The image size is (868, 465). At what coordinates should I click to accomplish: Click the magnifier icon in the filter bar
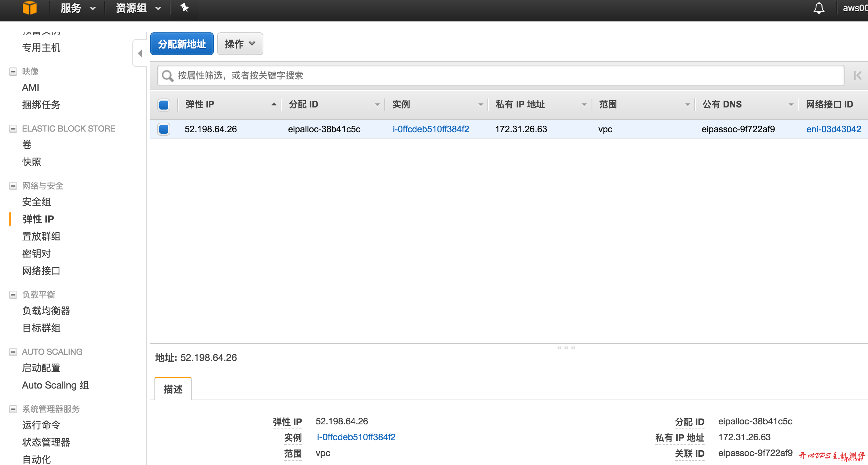click(x=168, y=75)
